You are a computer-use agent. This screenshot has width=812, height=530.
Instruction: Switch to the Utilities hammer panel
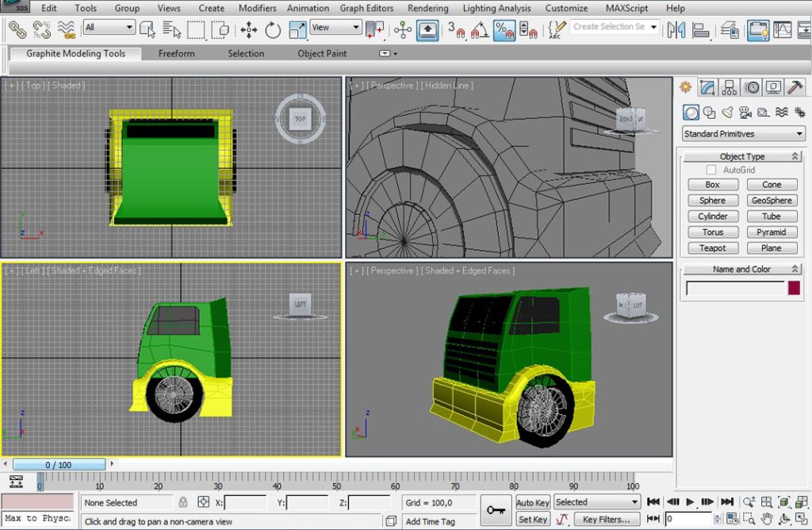(x=795, y=87)
